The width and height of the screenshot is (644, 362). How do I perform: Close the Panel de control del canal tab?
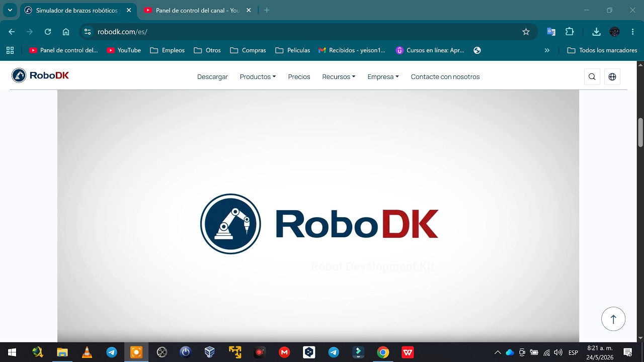tap(249, 10)
